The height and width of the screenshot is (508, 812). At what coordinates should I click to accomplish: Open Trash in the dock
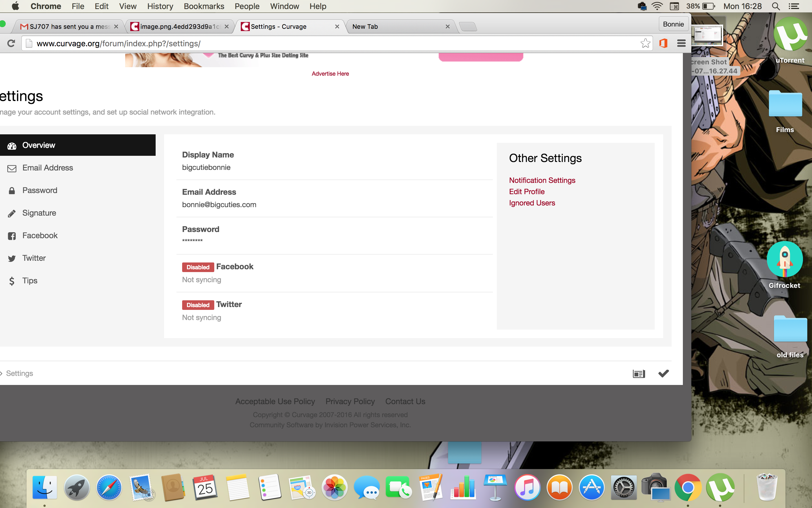(767, 487)
